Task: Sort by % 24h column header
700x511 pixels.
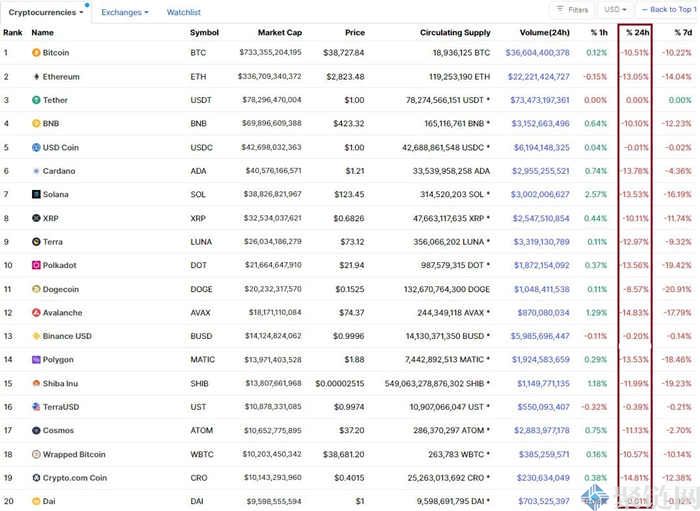Action: [638, 32]
